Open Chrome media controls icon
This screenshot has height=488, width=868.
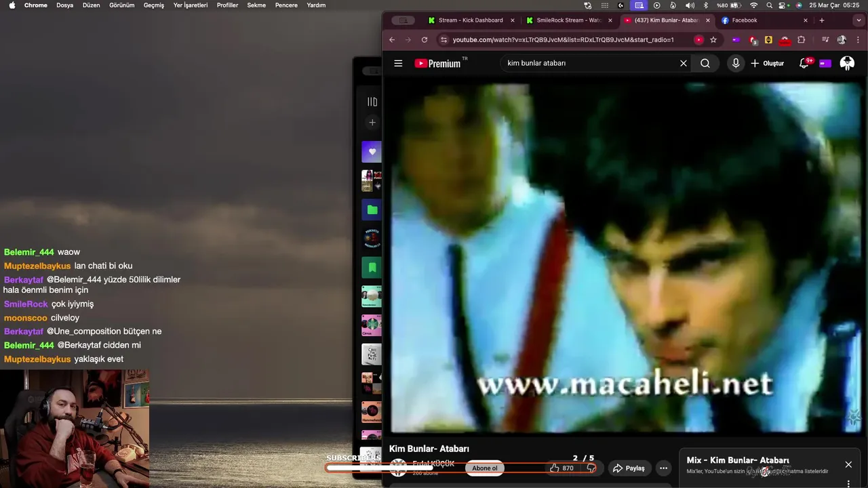(x=825, y=40)
